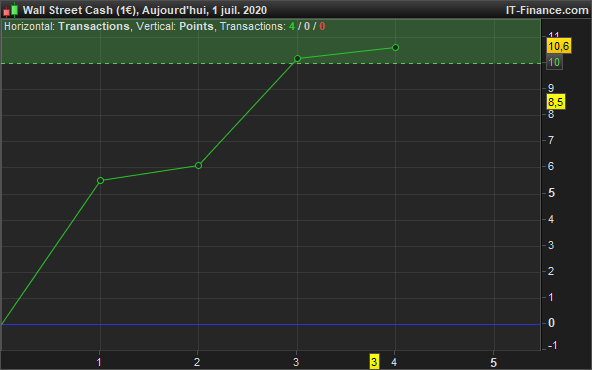Click the candlestick icon in title bar

point(11,10)
